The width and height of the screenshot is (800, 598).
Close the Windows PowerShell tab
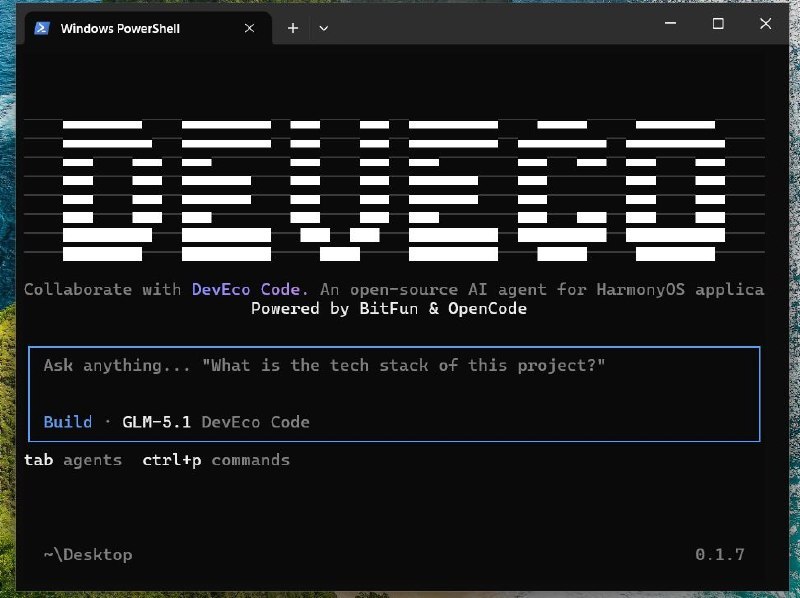[249, 28]
